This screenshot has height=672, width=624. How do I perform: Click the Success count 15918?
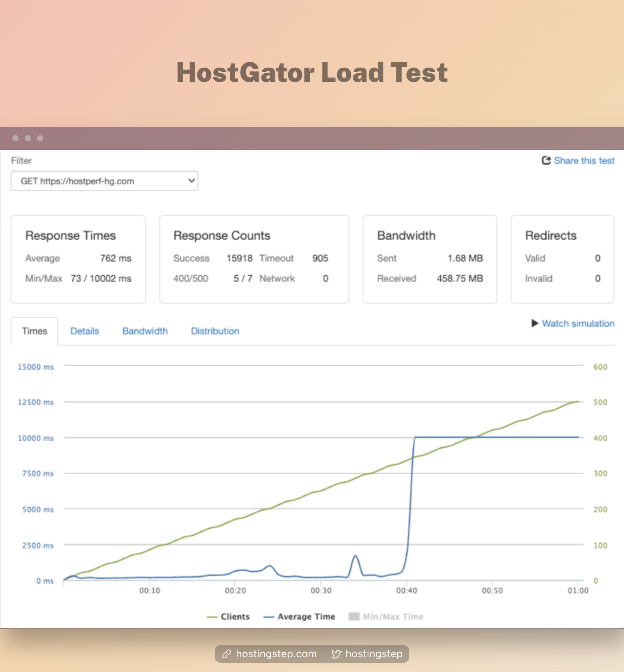(239, 258)
